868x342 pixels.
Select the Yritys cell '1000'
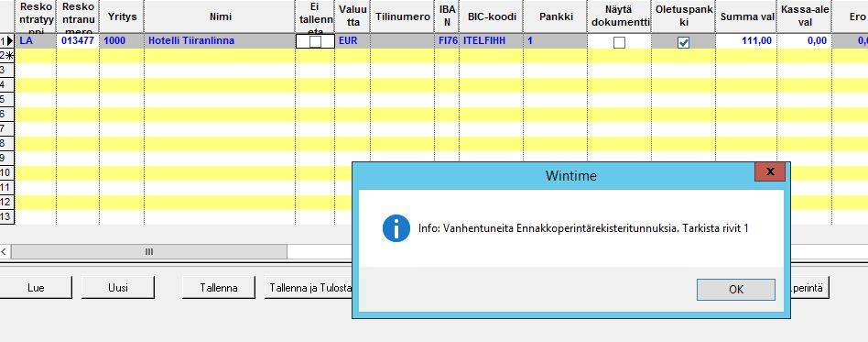(122, 41)
